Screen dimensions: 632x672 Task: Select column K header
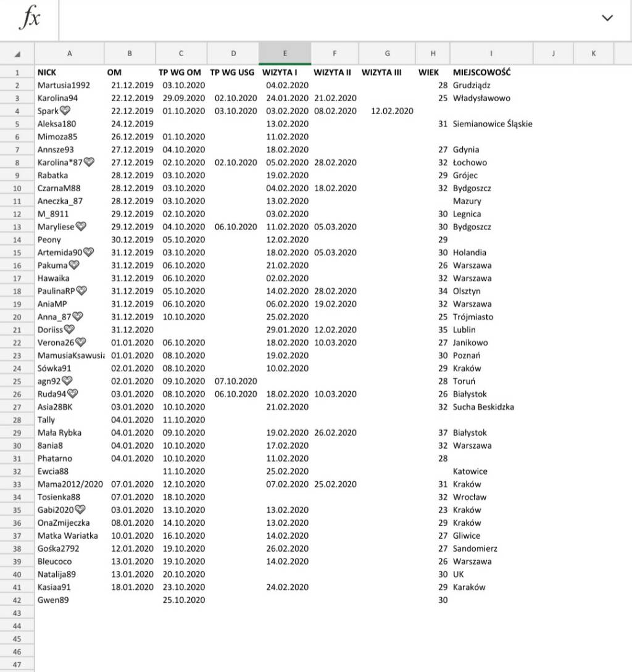[593, 54]
